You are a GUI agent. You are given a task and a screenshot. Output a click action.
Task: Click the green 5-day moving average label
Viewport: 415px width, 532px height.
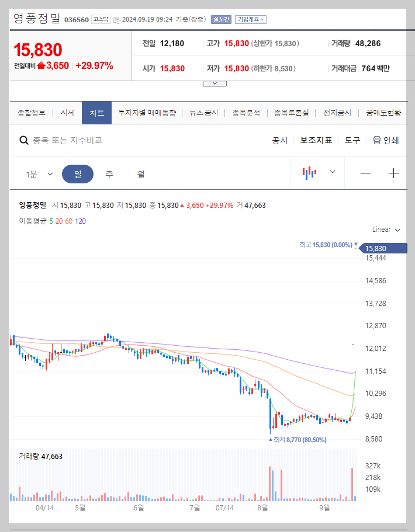point(51,221)
